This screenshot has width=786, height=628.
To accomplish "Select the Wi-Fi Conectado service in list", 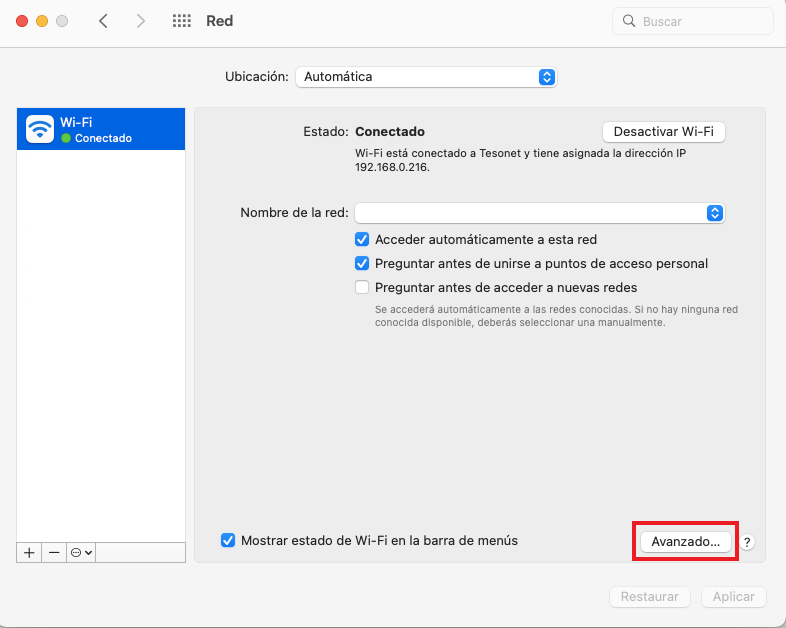I will 101,129.
